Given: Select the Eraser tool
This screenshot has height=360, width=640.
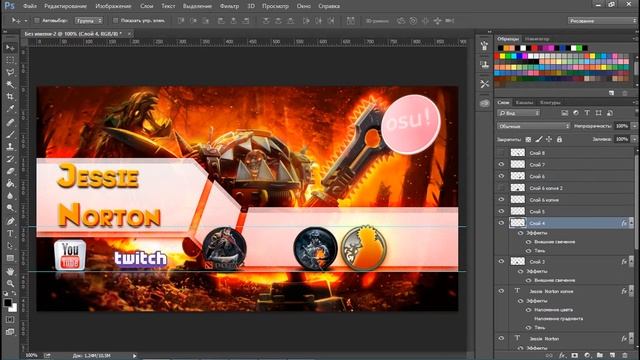Looking at the screenshot, I should 10,171.
